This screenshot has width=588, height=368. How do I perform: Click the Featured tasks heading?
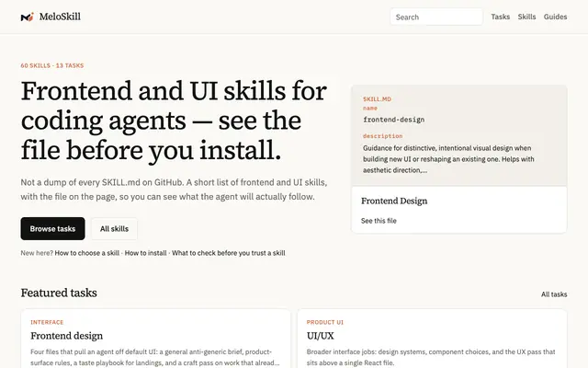(x=59, y=293)
